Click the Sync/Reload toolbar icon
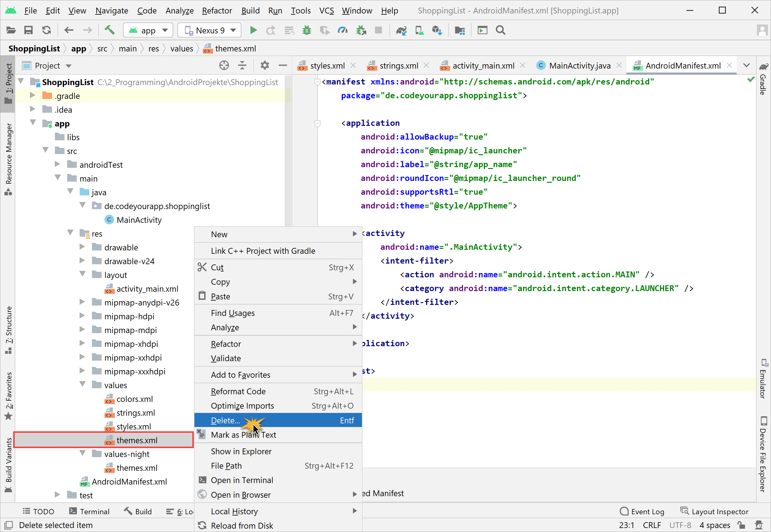The image size is (771, 532). click(x=46, y=30)
